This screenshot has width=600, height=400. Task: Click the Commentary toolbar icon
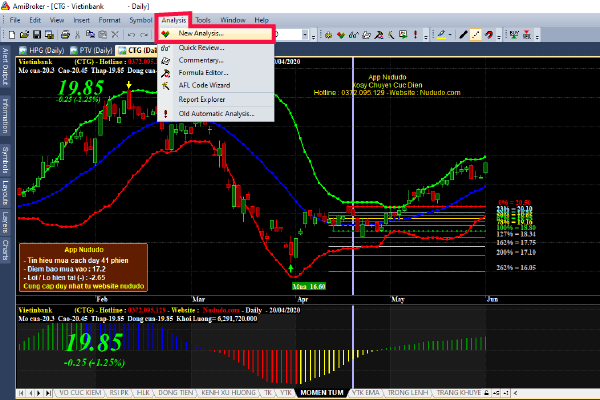coord(366,35)
